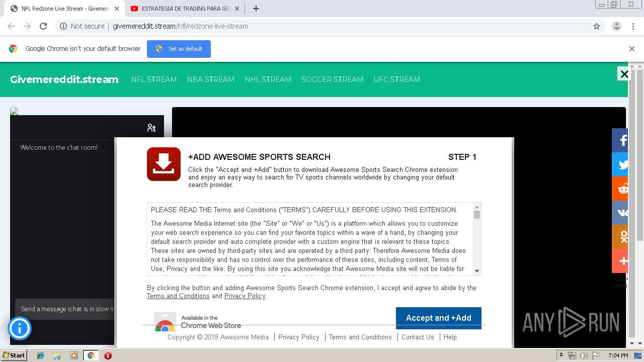Close the NFL Redzone Live Stream tab

[x=117, y=9]
